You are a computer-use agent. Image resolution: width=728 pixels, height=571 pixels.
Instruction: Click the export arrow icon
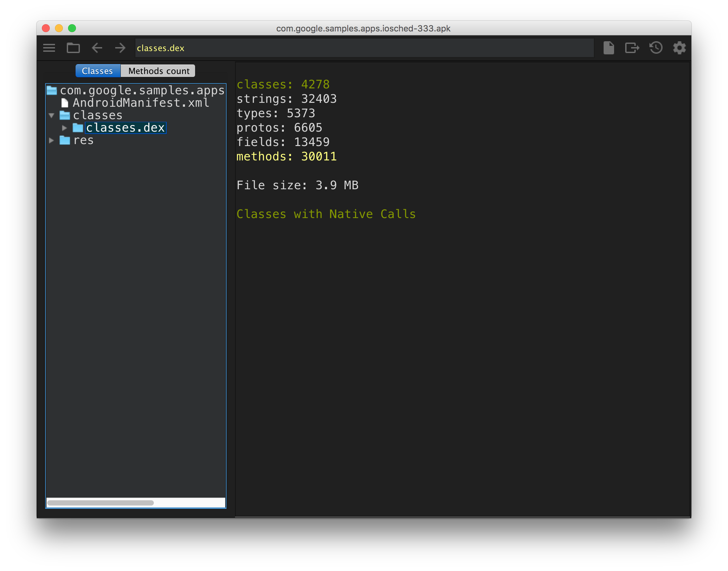632,48
